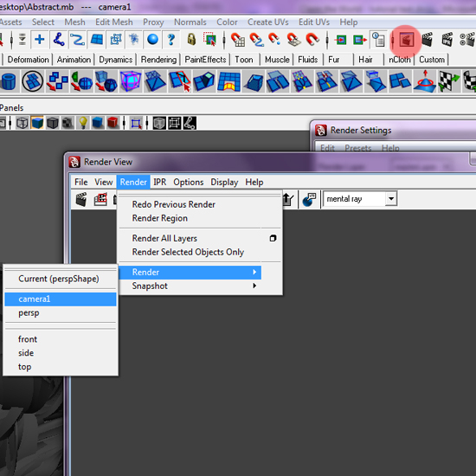
Task: Enable snap to view planes magnet
Action: pyautogui.click(x=293, y=40)
